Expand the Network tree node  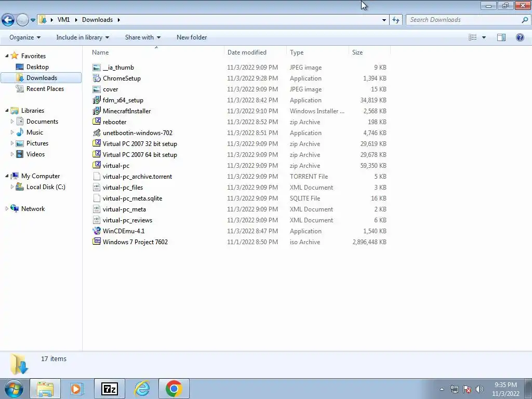click(x=7, y=209)
